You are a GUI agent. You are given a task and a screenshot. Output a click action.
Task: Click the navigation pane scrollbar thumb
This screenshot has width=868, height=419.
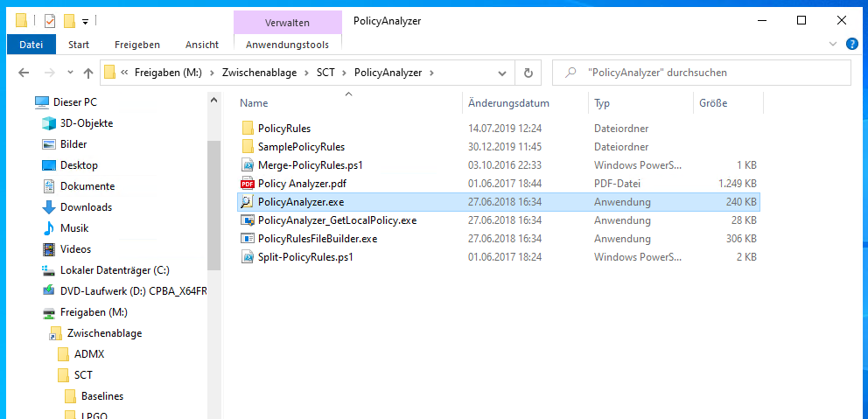pyautogui.click(x=213, y=205)
